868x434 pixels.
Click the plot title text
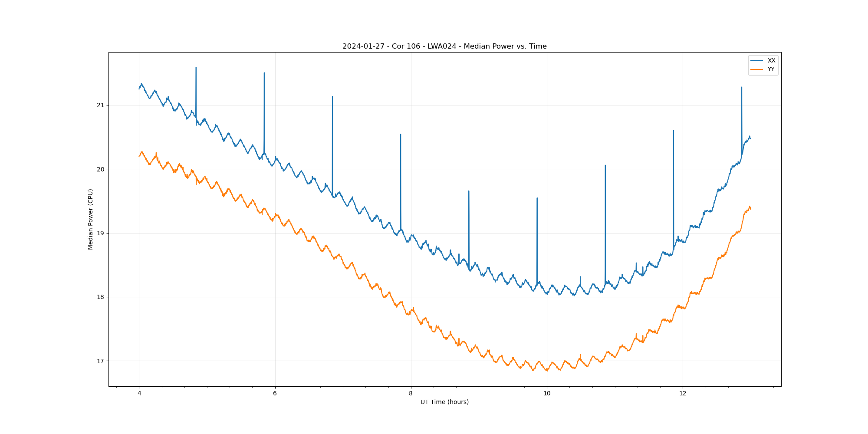pos(444,46)
